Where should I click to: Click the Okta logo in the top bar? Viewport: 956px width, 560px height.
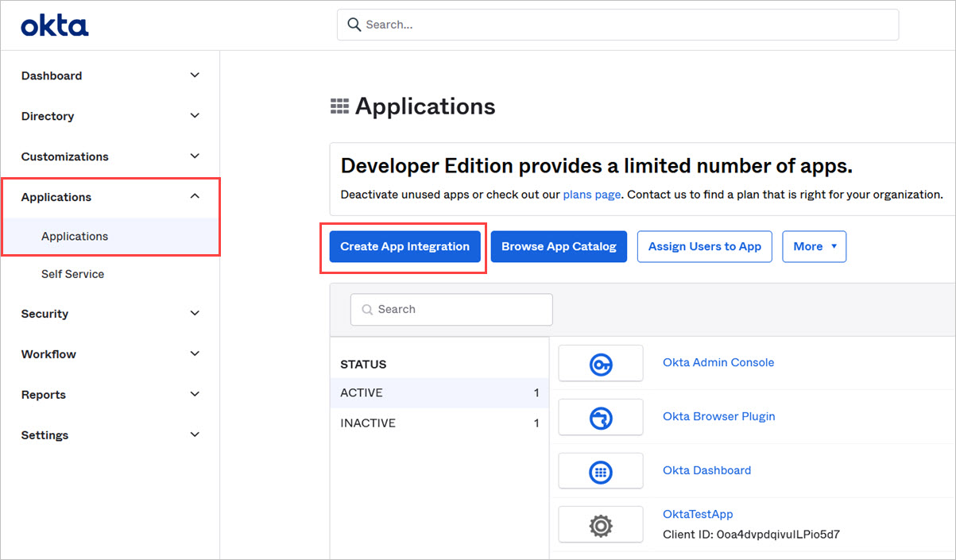[x=54, y=24]
